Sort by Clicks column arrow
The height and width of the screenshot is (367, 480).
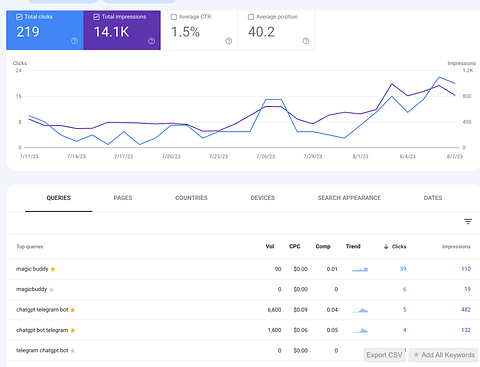[x=386, y=247]
